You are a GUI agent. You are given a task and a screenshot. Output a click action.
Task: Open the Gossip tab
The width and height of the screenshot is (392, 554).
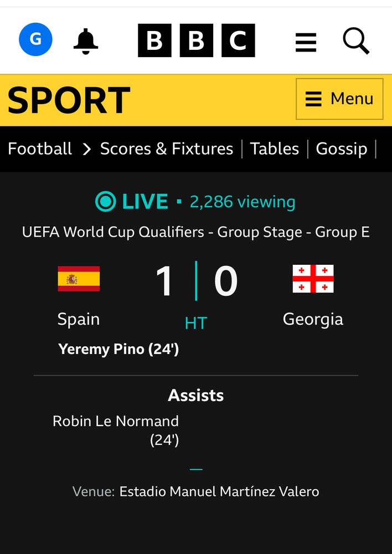[341, 148]
